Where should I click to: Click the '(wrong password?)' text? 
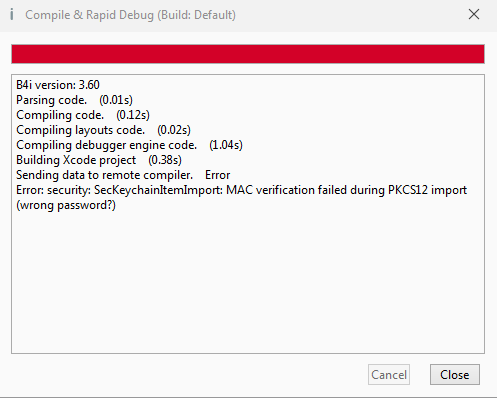66,205
